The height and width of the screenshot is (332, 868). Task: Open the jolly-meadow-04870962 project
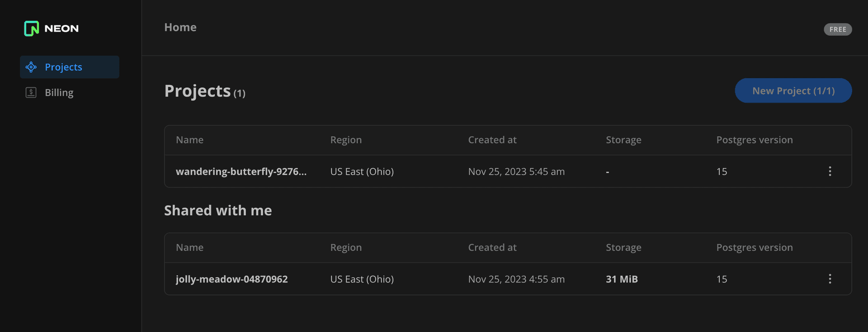pos(231,280)
